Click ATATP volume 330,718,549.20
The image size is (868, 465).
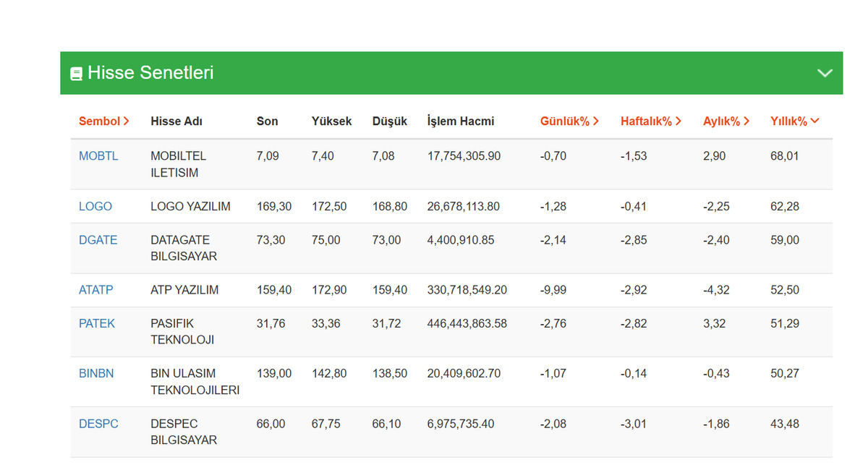(x=467, y=290)
